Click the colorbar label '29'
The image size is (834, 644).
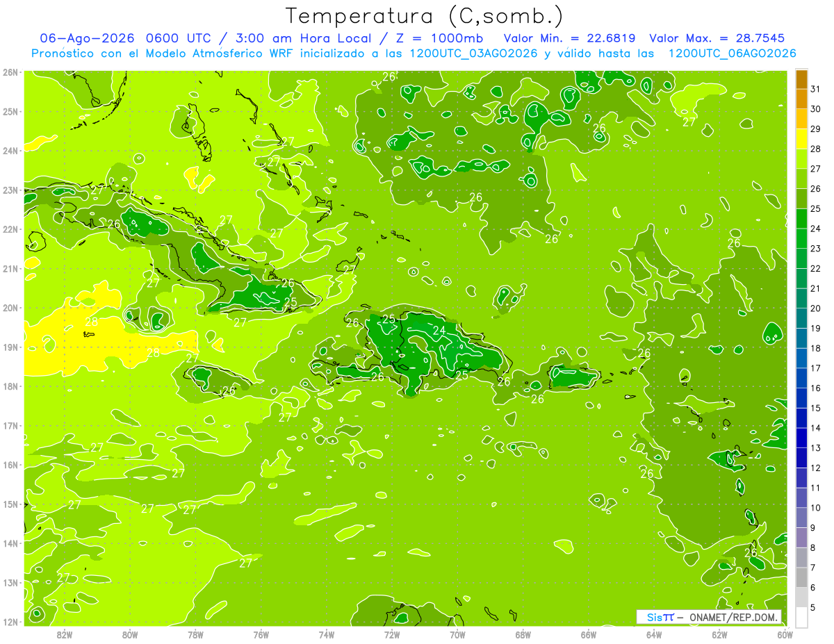[816, 129]
